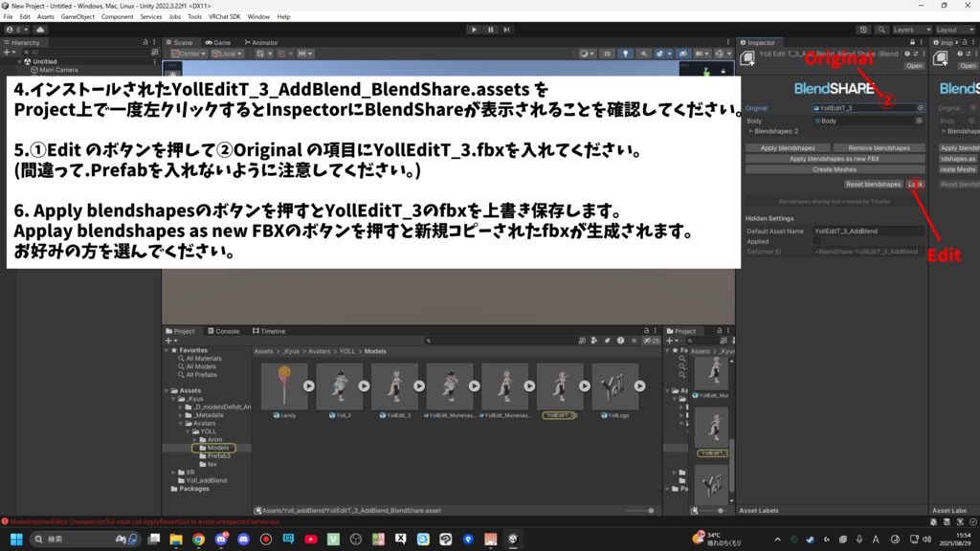Click the gizmos visibility icon in Scene toolbar

pyautogui.click(x=720, y=54)
